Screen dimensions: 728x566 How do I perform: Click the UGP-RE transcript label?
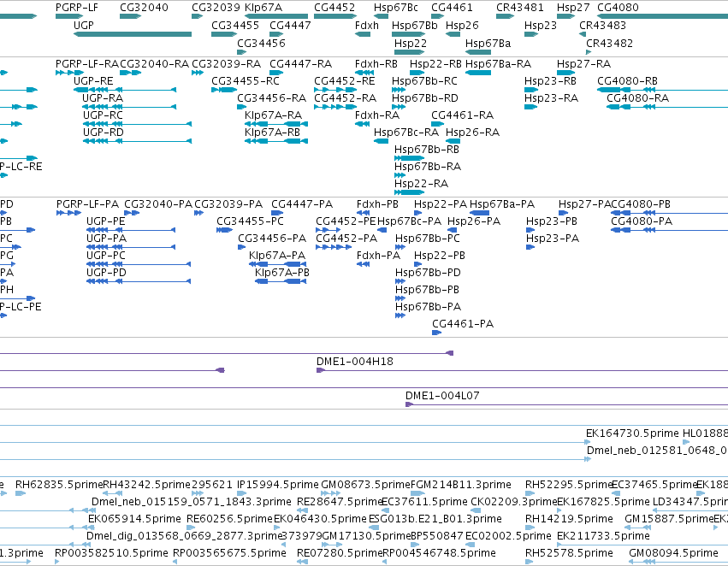pyautogui.click(x=93, y=81)
